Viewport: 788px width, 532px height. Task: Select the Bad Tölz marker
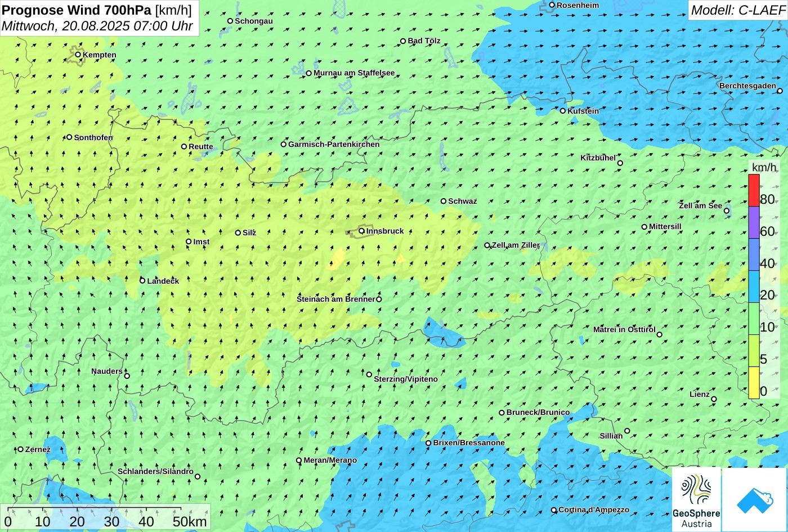tap(403, 41)
